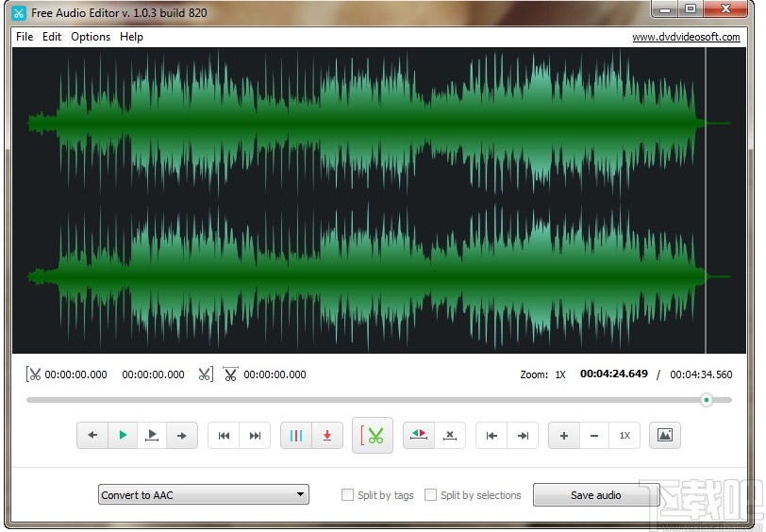Click the scissors duration icon with top bar
The height and width of the screenshot is (532, 766).
(x=230, y=374)
